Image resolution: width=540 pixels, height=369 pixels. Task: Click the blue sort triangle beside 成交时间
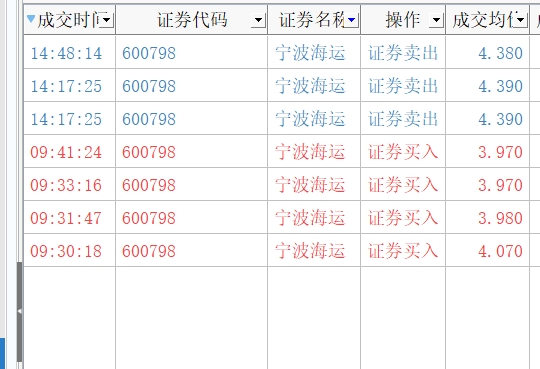coord(31,19)
